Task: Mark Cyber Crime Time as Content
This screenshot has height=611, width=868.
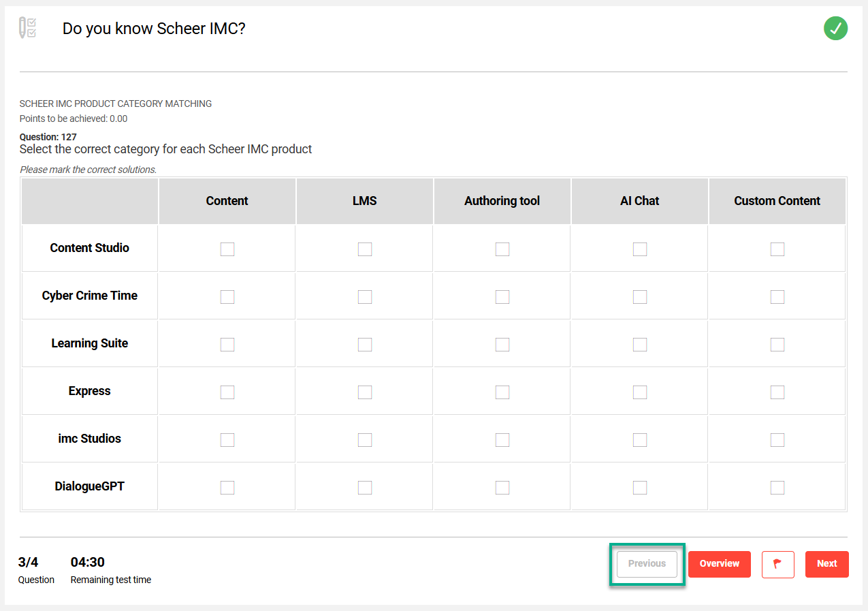Action: tap(227, 297)
